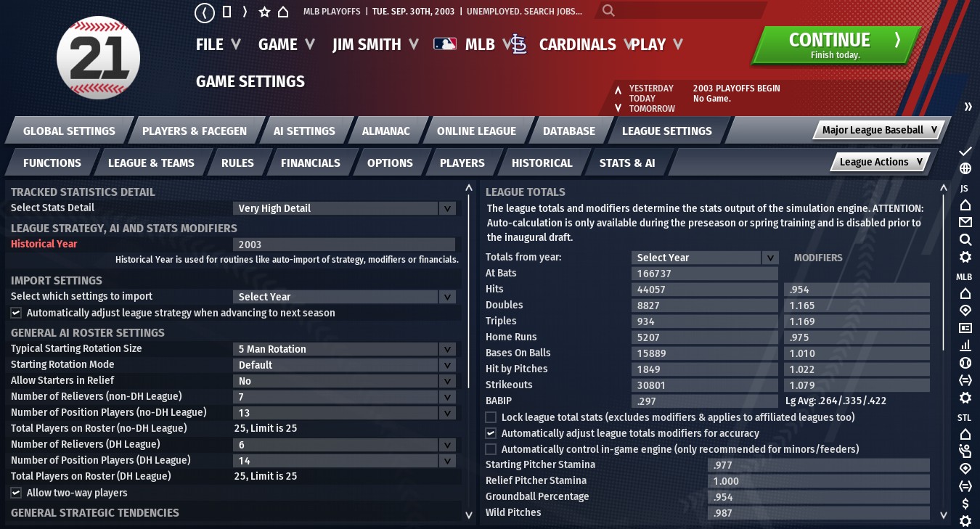Click the down arrow next to Tomorrow
Viewport: 980px width, 529px height.
pyautogui.click(x=618, y=108)
